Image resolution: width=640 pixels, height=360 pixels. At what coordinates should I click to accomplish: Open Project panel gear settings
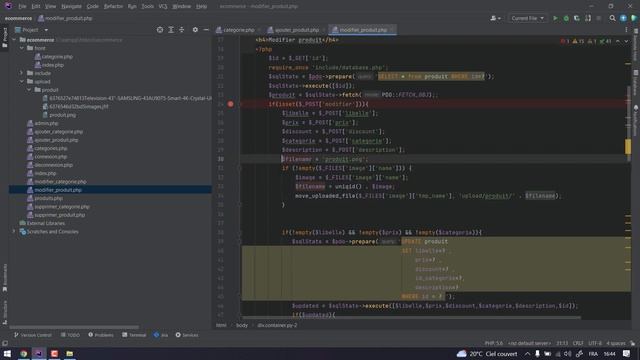[195, 30]
